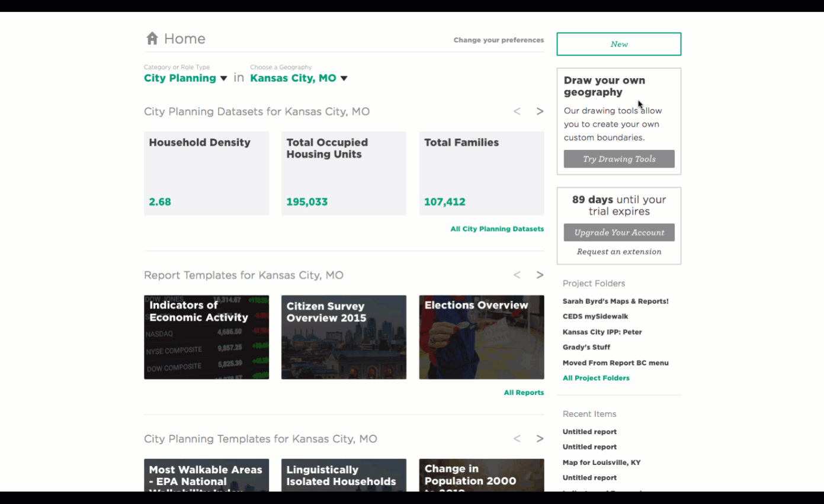Open the Kansas City, MO geography dropdown
The height and width of the screenshot is (504, 824).
[299, 78]
